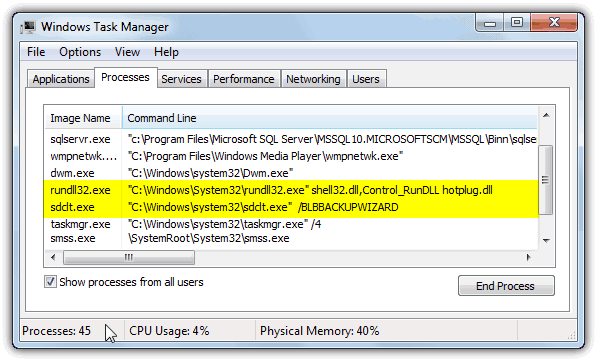Select the sdclt.exe process

point(291,207)
